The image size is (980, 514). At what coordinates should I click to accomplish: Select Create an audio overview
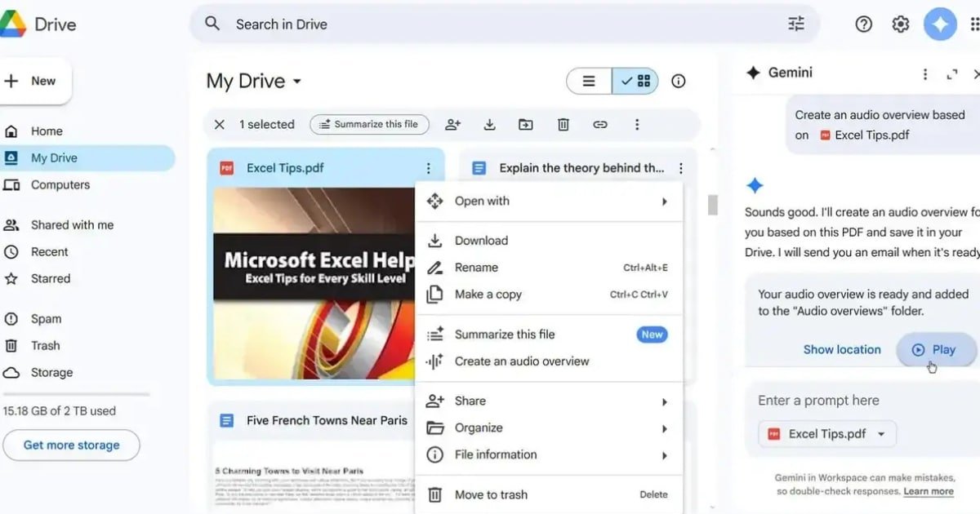(549, 361)
